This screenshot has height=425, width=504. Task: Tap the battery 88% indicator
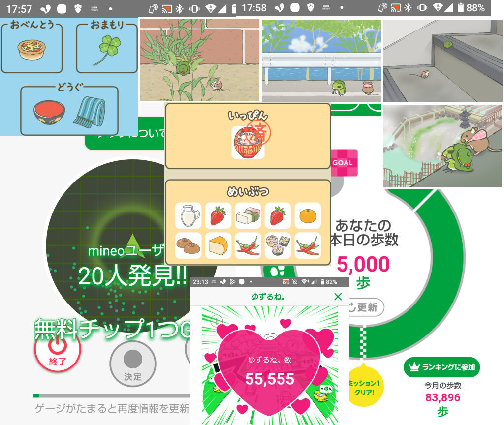[x=472, y=7]
